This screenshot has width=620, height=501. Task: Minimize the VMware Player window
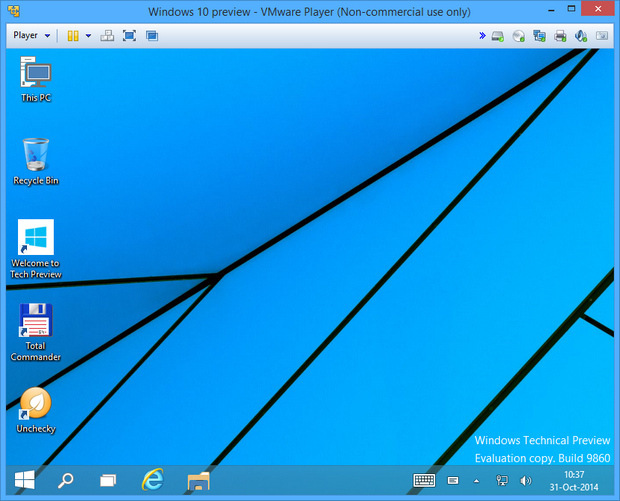click(551, 10)
